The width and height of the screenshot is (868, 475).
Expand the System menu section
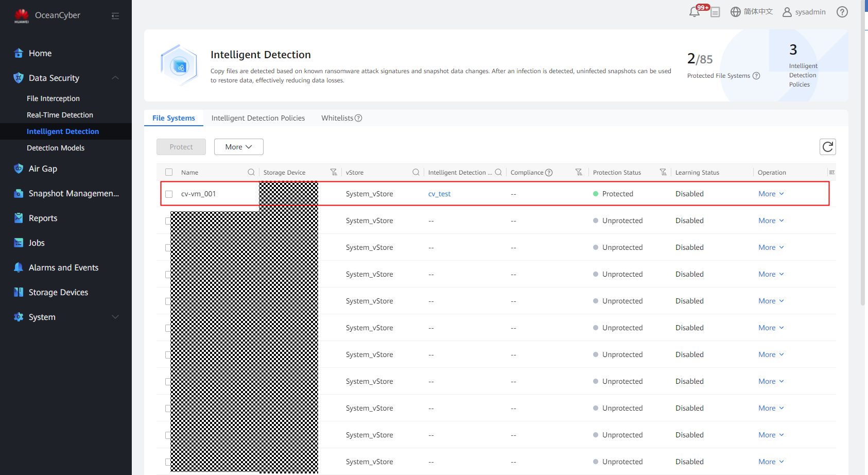[x=115, y=317]
